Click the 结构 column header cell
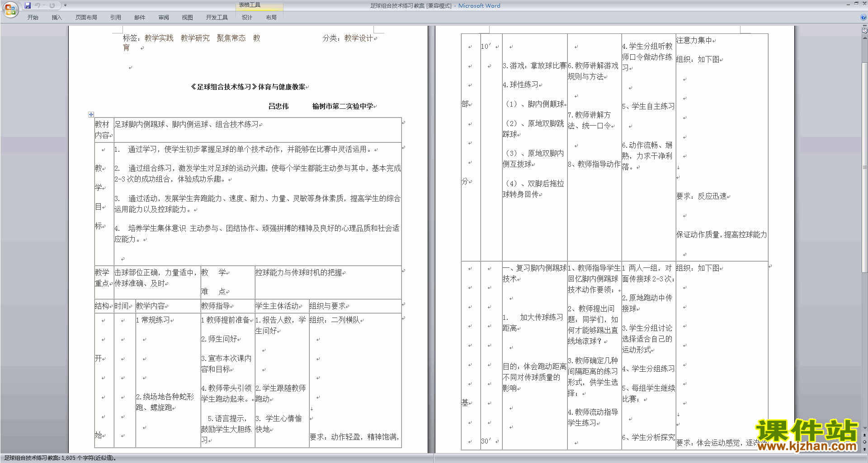 104,306
